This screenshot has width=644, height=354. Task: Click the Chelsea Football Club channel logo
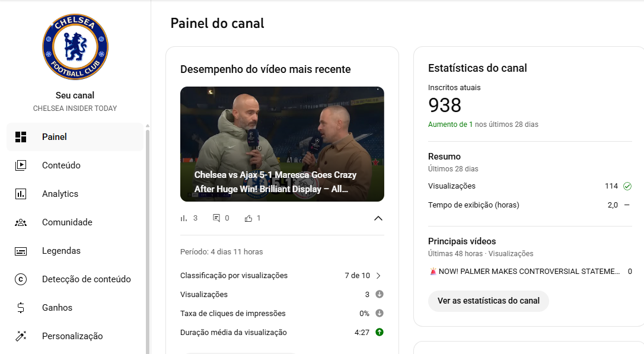point(75,47)
